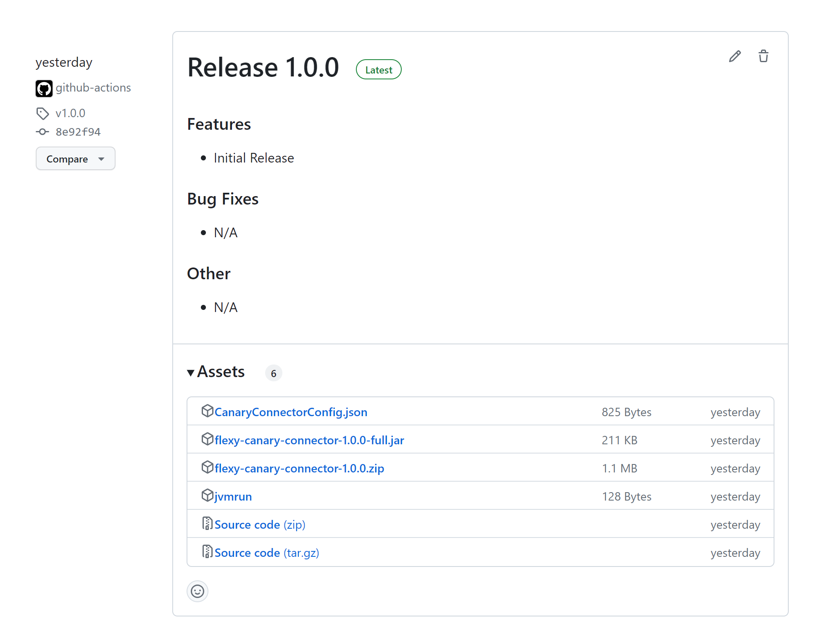The height and width of the screenshot is (632, 840).
Task: Click the GitHub Actions author icon
Action: click(x=45, y=88)
